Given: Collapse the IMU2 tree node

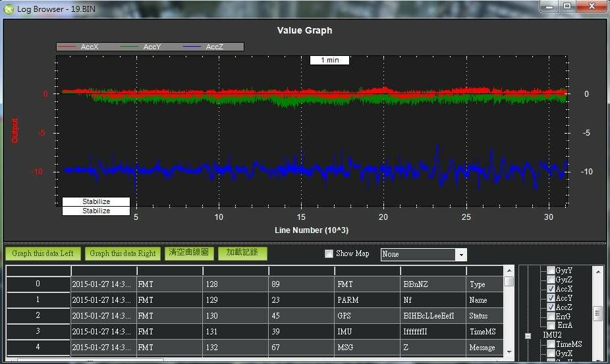Looking at the screenshot, I should point(528,335).
